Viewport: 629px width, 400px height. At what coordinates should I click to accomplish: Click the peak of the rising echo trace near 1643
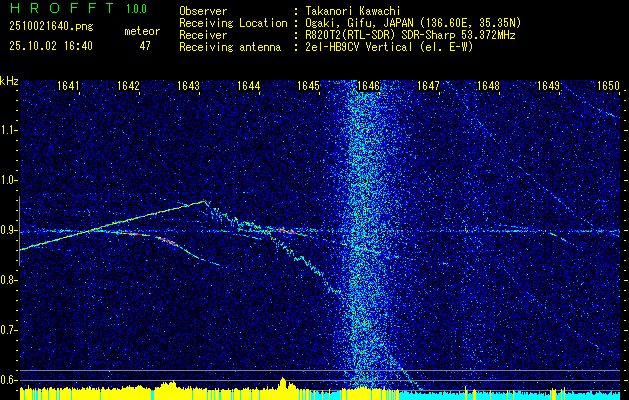(x=205, y=201)
